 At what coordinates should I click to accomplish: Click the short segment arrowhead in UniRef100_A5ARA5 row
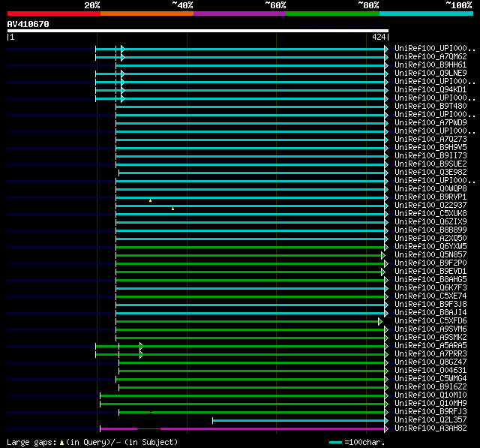(141, 346)
